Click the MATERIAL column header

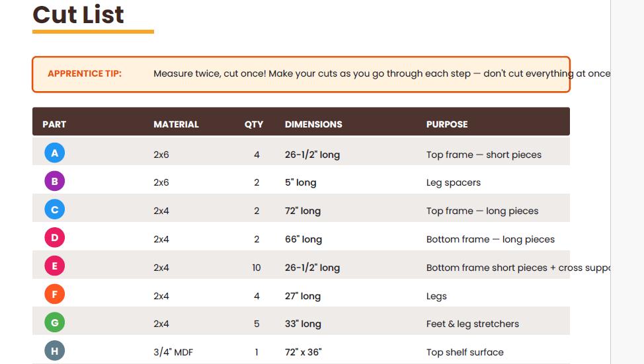tap(176, 124)
